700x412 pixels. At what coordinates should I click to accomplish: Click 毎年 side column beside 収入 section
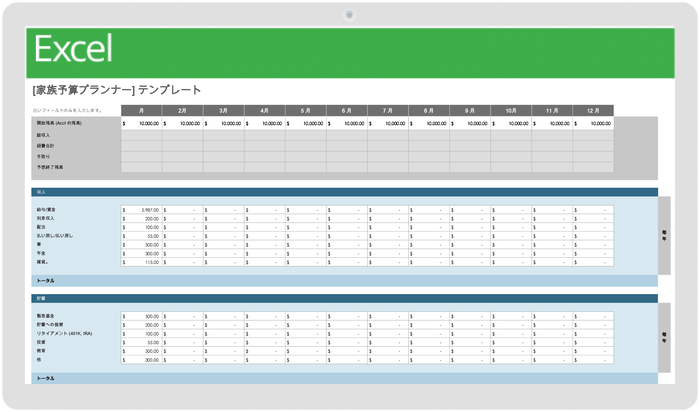664,236
